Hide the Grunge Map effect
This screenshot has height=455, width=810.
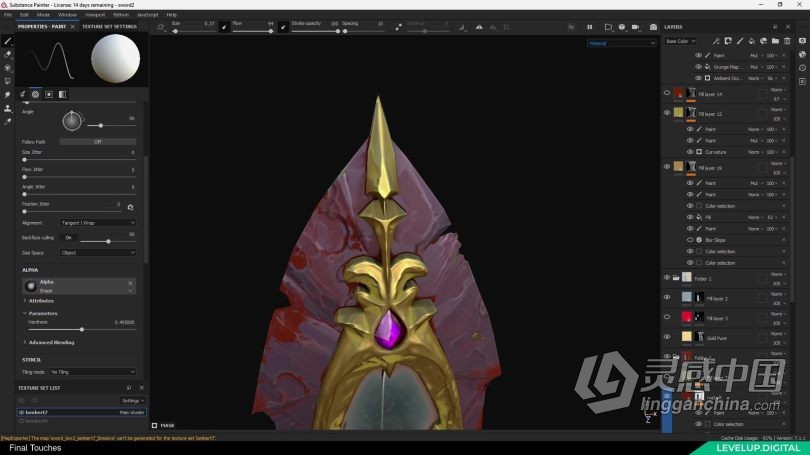point(698,67)
